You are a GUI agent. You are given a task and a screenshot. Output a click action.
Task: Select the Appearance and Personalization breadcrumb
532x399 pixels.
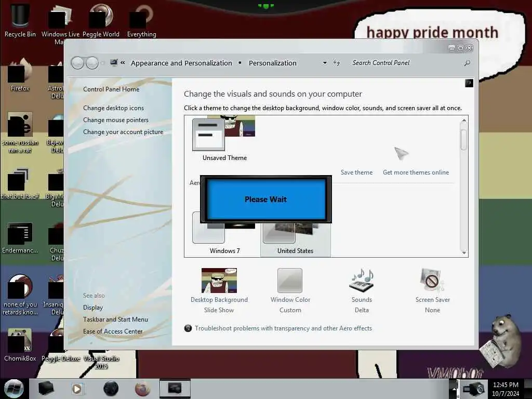[181, 63]
